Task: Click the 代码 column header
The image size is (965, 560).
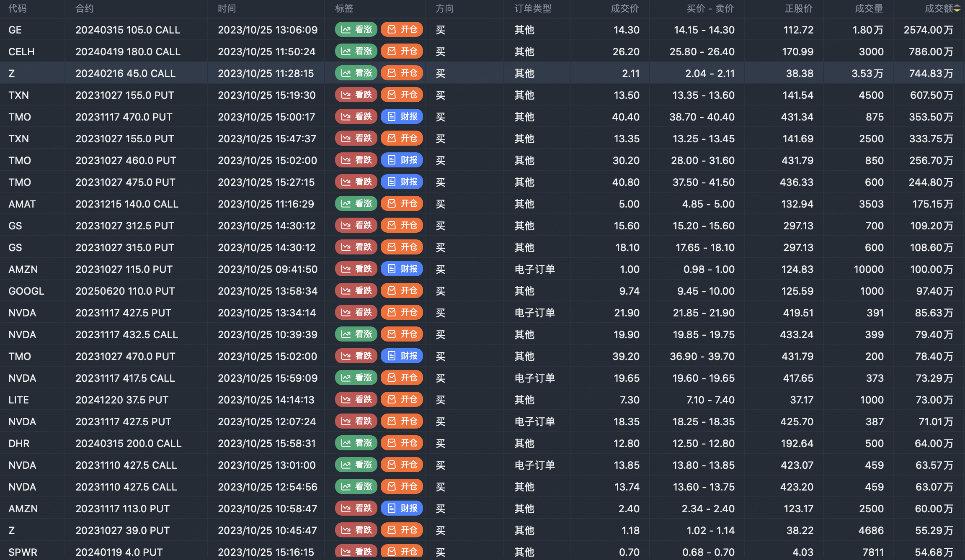Action: coord(18,9)
